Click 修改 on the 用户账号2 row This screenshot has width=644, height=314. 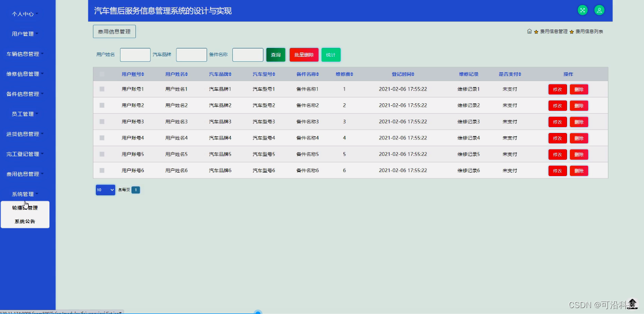(558, 105)
